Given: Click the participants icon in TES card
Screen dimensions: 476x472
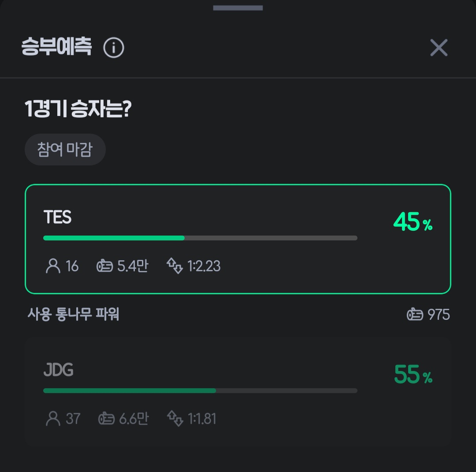Looking at the screenshot, I should pos(53,266).
